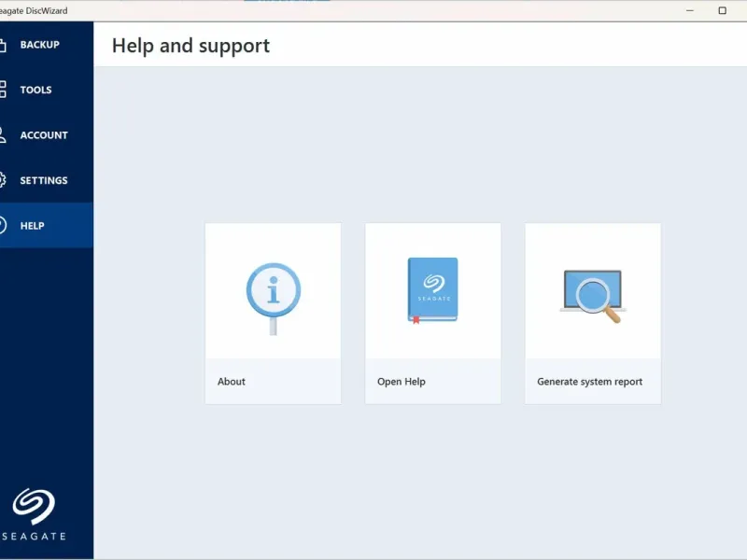The width and height of the screenshot is (747, 560).
Task: Maximize the DiscWizard window
Action: tap(722, 10)
